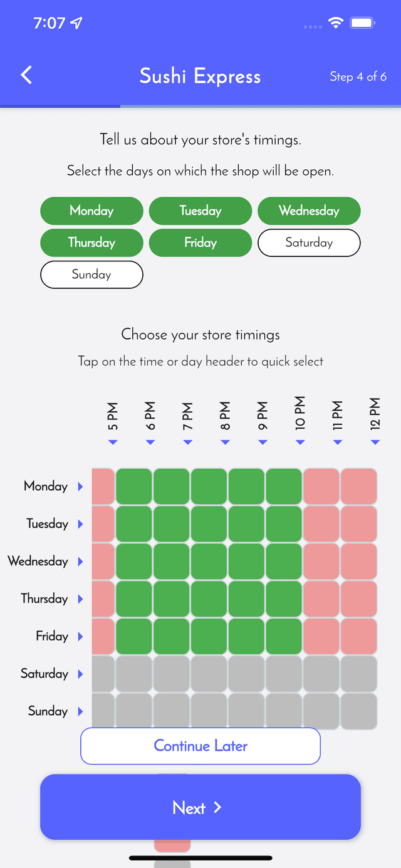
Task: Deselect the Monday day chip
Action: coord(91,211)
